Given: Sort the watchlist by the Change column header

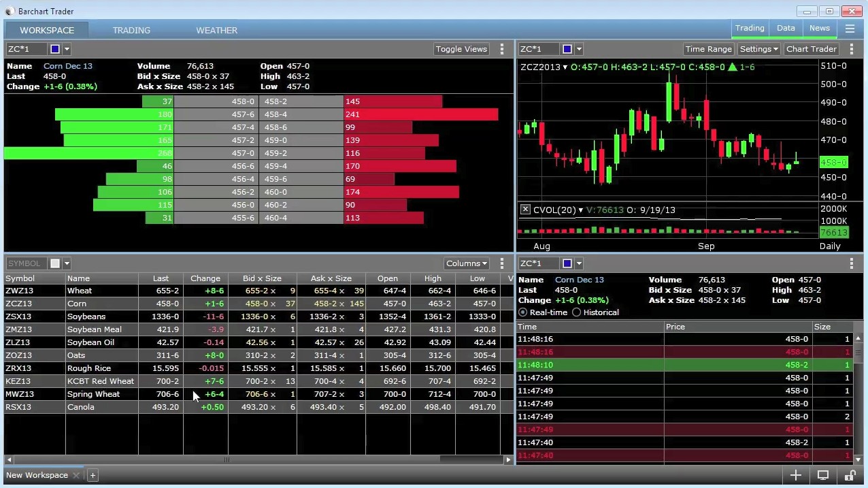Looking at the screenshot, I should coord(205,278).
